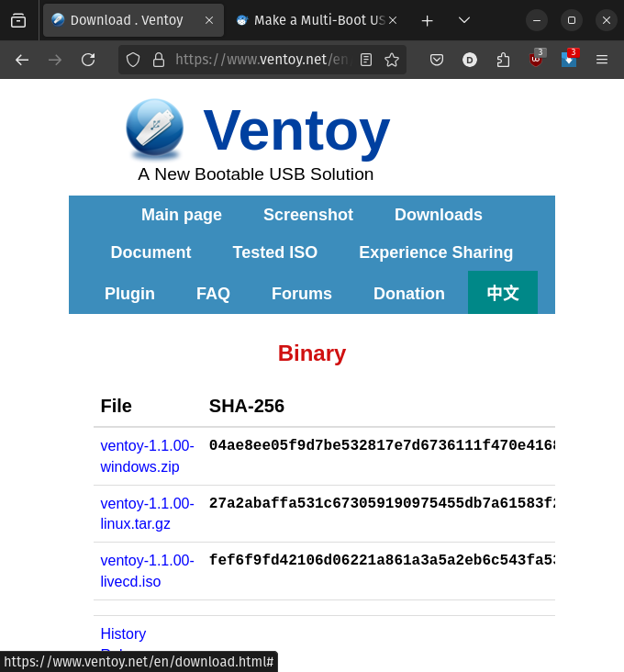
Task: Toggle reader view icon in address bar
Action: pos(366,60)
